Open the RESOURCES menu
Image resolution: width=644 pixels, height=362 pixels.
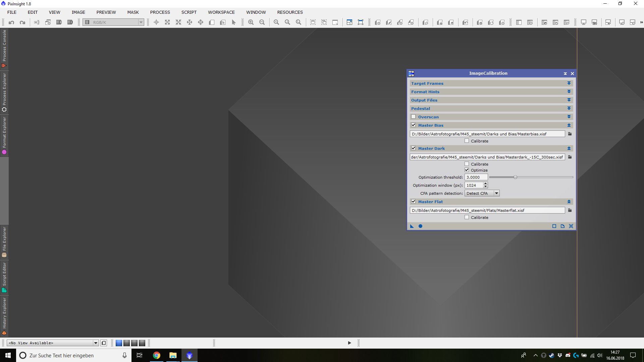[x=290, y=12]
